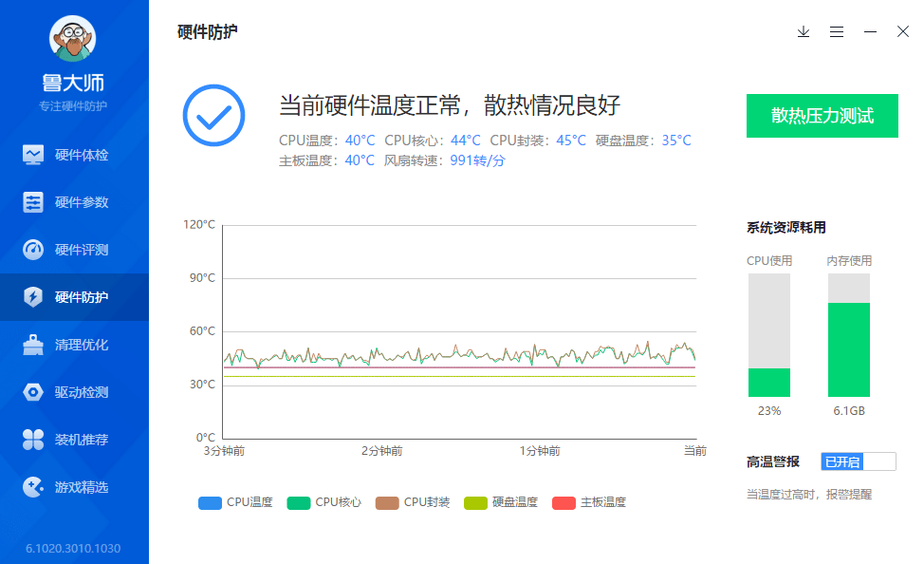This screenshot has width=924, height=564.
Task: Open the 游戏精选 tab
Action: (x=74, y=487)
